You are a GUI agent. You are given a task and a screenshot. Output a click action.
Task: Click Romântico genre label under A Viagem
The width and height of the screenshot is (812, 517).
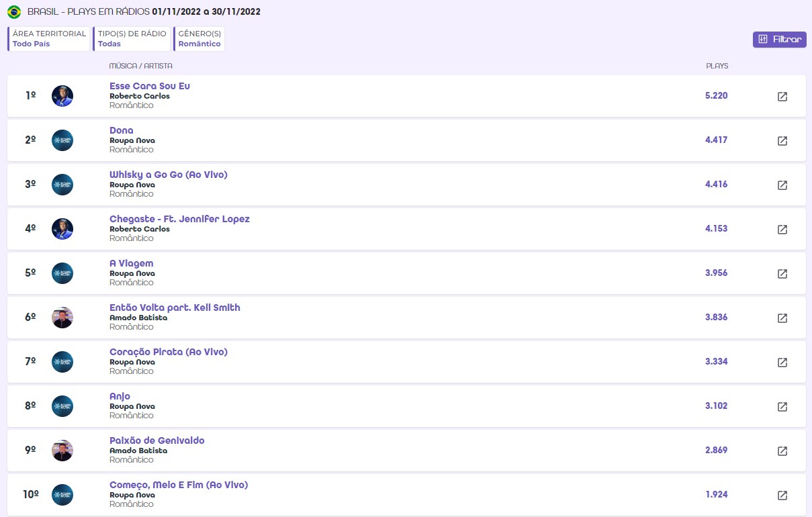point(132,283)
